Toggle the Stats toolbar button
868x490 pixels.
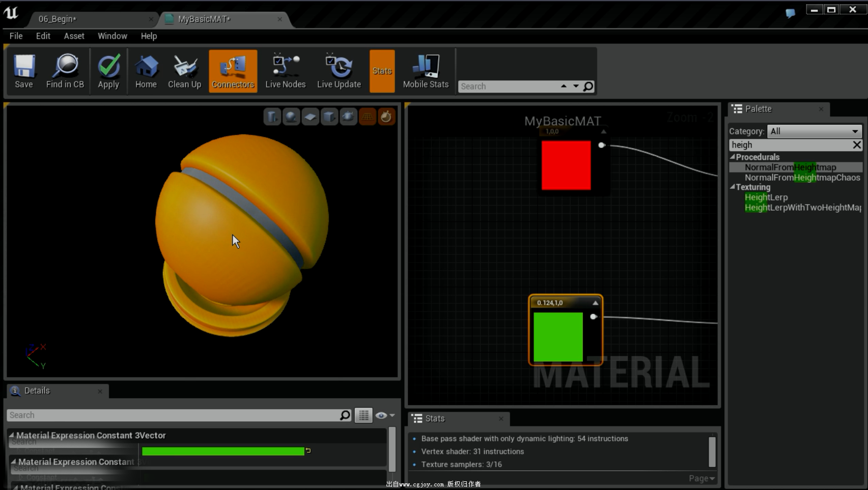(x=382, y=71)
